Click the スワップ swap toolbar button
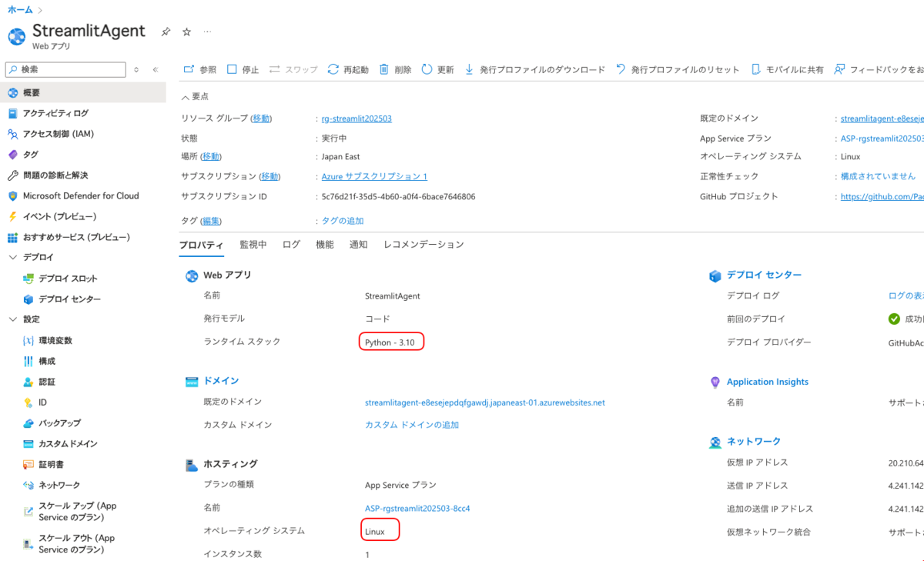The image size is (924, 561). 293,69
